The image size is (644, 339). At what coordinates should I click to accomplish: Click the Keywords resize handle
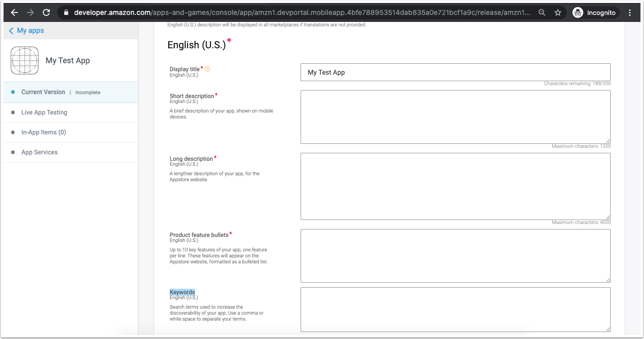tap(608, 329)
